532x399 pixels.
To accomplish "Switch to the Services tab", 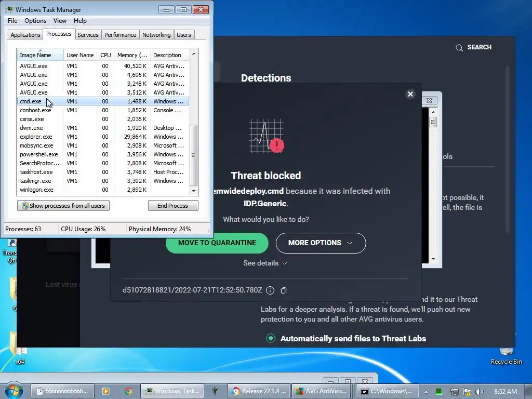I will click(x=88, y=35).
